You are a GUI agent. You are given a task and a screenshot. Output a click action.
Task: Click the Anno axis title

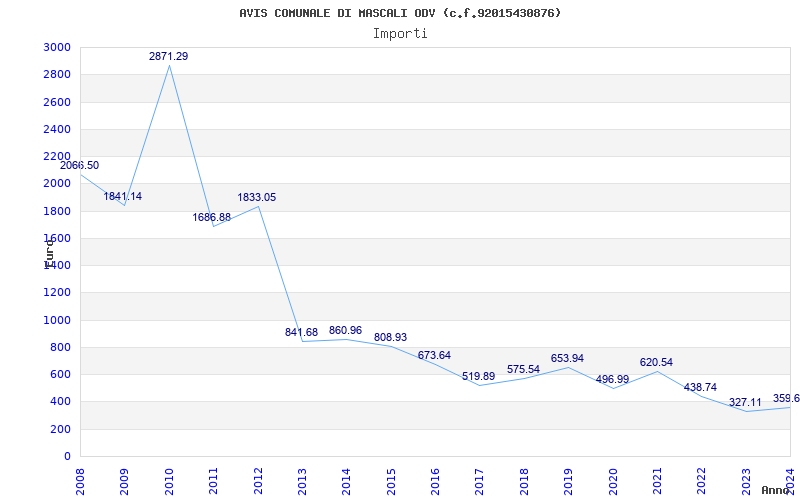(775, 491)
